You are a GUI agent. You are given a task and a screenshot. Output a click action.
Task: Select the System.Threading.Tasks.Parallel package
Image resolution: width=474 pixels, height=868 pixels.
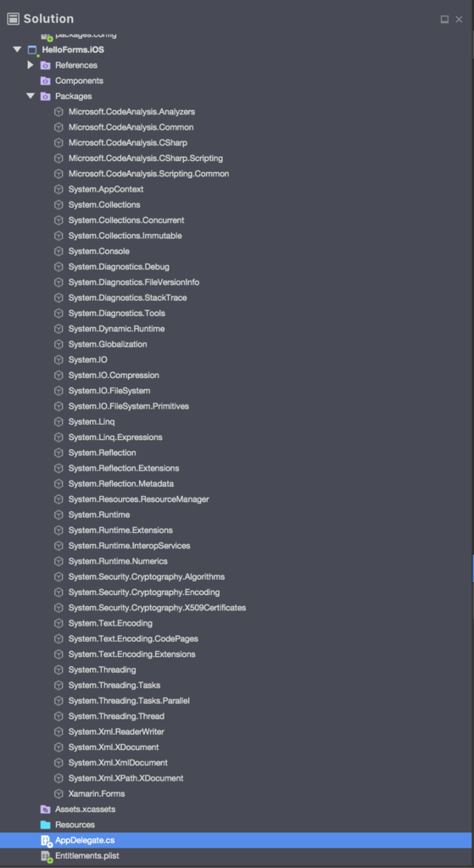[129, 701]
